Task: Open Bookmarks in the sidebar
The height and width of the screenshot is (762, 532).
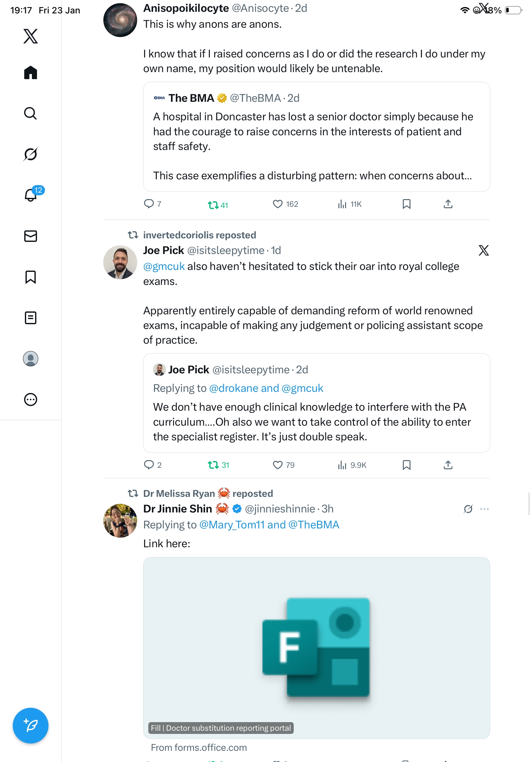Action: [x=31, y=277]
